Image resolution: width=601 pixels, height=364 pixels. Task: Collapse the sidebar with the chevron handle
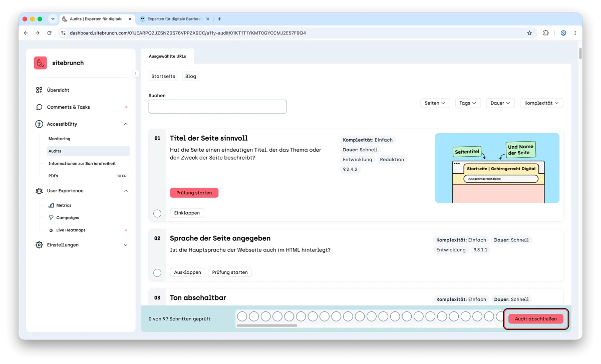[x=135, y=74]
